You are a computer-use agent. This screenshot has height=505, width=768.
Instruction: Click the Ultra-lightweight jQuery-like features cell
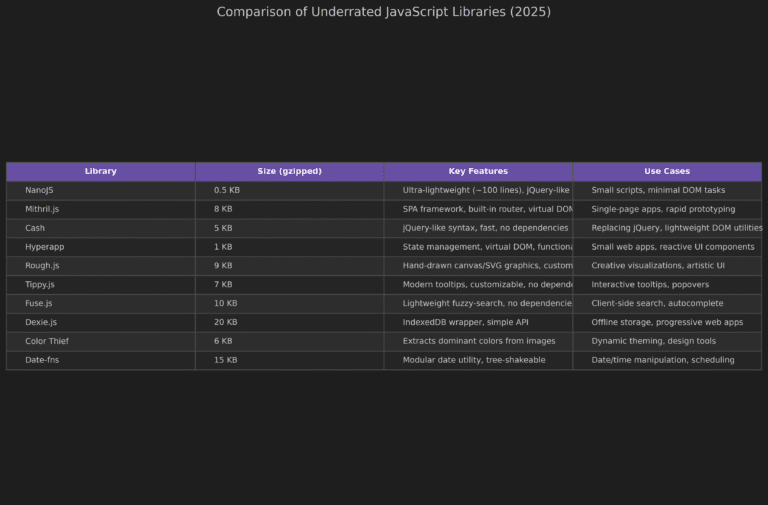click(479, 191)
